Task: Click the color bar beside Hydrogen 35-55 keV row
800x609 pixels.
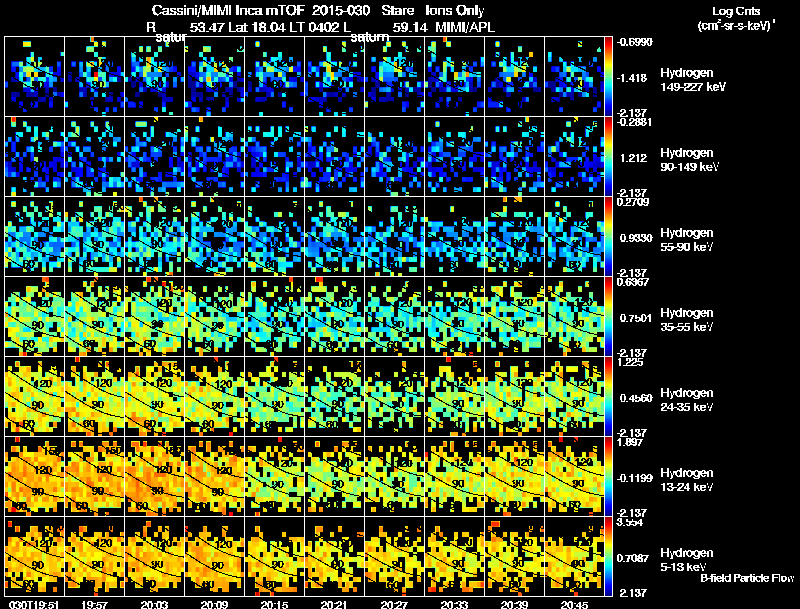Action: tap(608, 317)
